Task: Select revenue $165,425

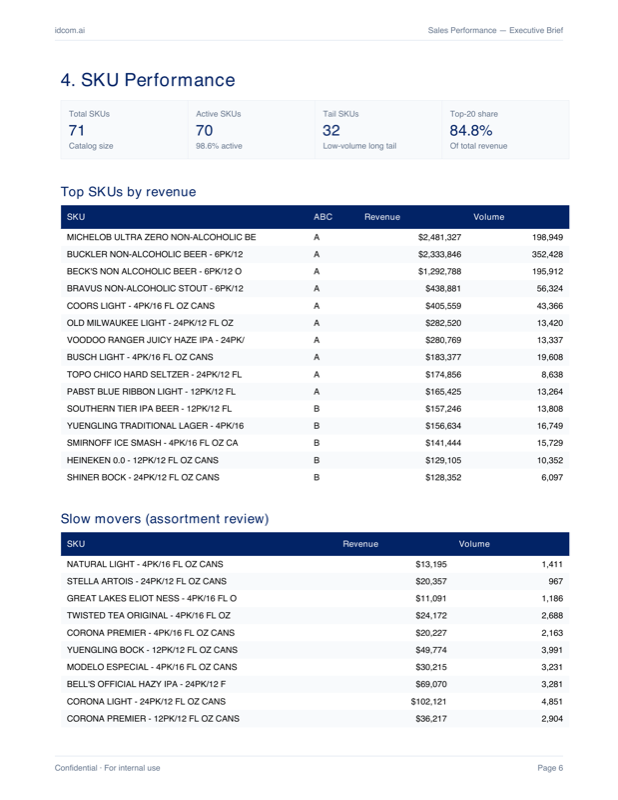Action: (443, 391)
